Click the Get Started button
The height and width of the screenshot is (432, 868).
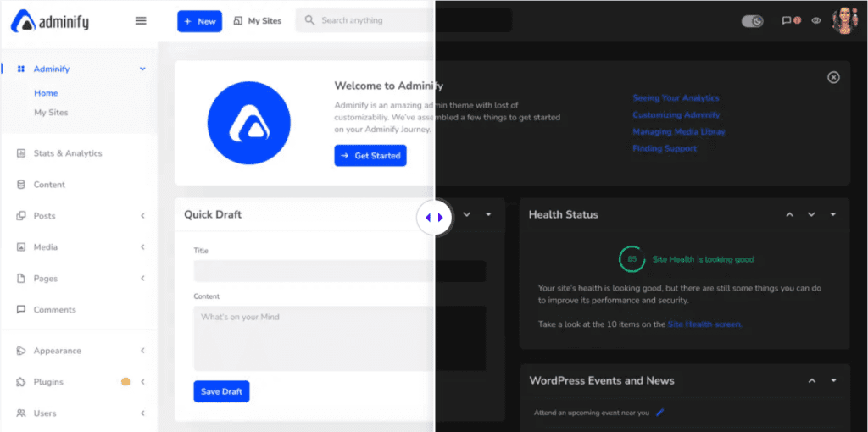[x=370, y=155]
